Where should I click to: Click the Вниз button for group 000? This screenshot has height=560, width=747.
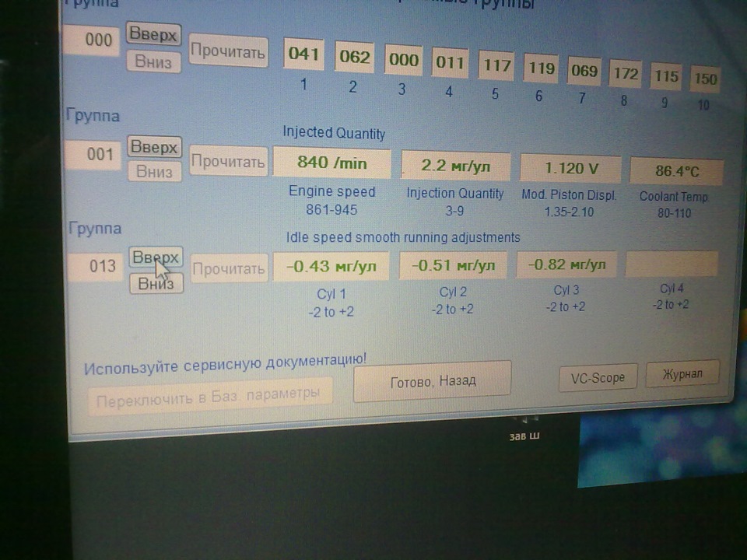[x=153, y=61]
